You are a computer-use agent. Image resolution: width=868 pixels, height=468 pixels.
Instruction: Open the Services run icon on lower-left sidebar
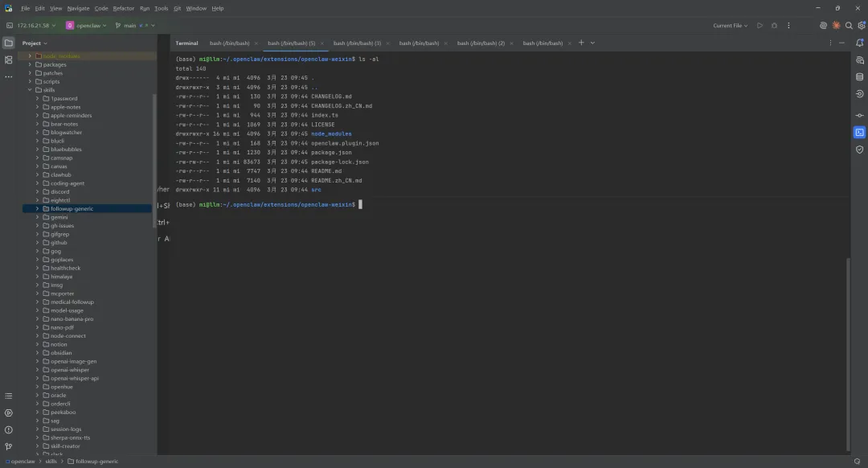coord(8,413)
